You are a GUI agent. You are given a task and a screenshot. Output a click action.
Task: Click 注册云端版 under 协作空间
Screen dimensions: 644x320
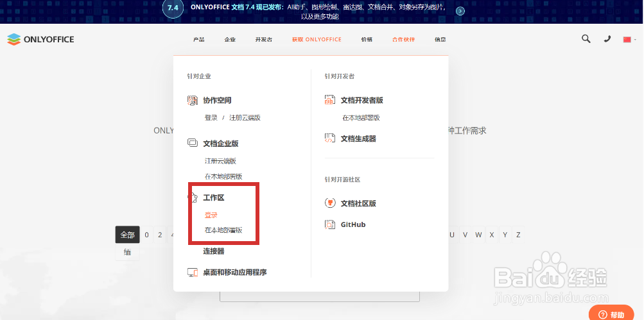[245, 118]
